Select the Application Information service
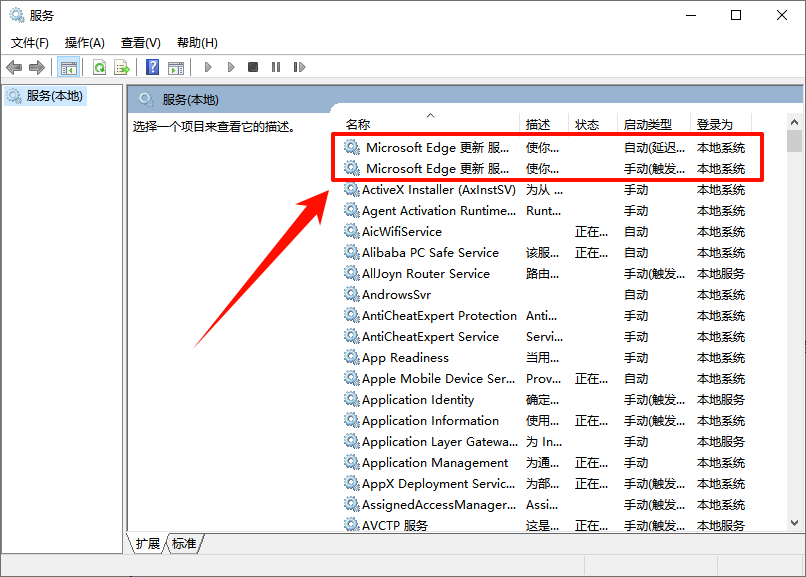Viewport: 806px width, 577px height. (x=547, y=421)
